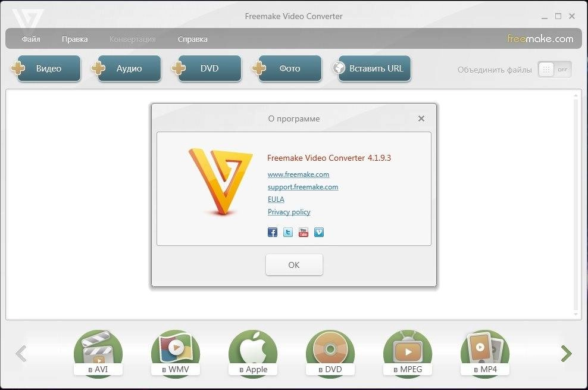Screen dimensions: 588x390
Task: Click the YouTube icon
Action: pos(304,232)
